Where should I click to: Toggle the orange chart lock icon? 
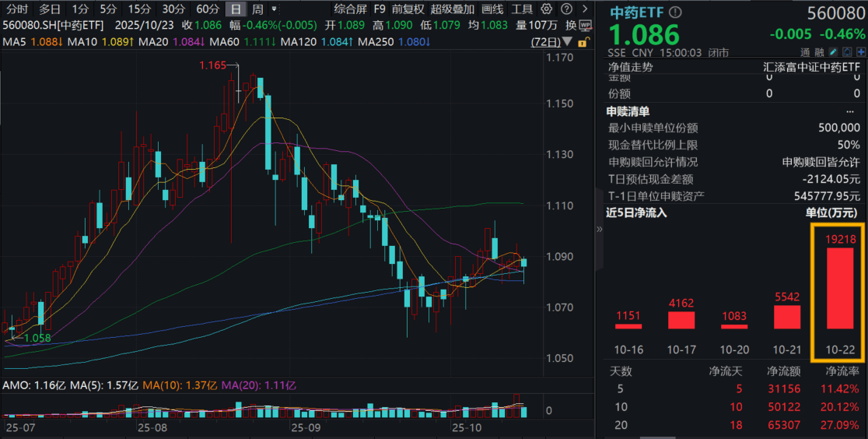pos(583,43)
